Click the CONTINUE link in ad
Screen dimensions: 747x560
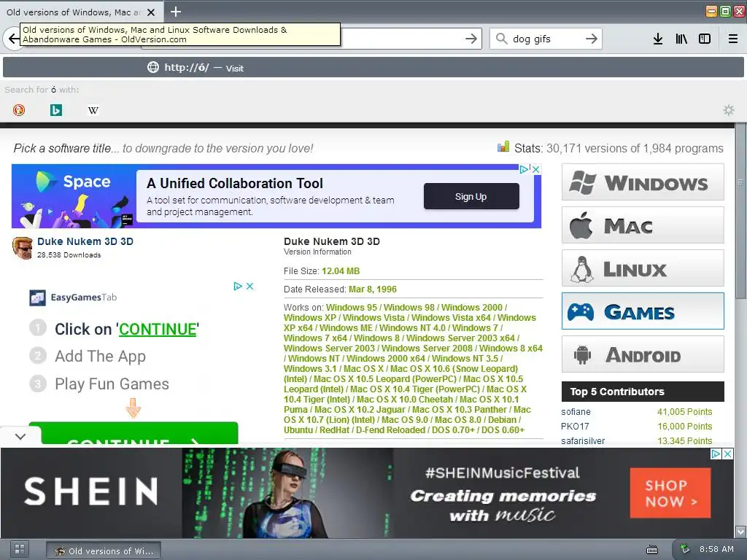(x=158, y=329)
